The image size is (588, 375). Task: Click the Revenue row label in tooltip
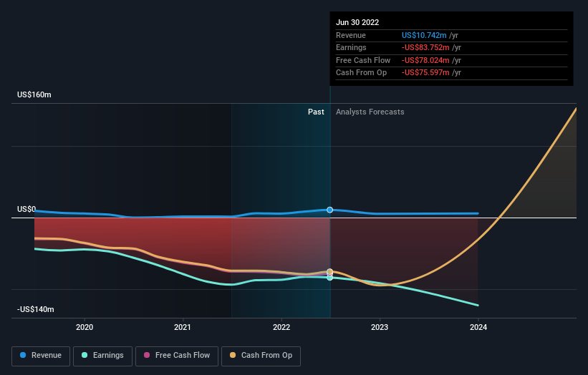(x=351, y=35)
